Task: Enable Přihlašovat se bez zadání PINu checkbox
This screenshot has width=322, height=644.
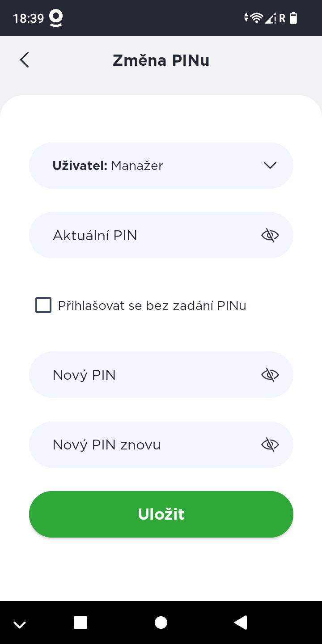Action: pos(43,305)
